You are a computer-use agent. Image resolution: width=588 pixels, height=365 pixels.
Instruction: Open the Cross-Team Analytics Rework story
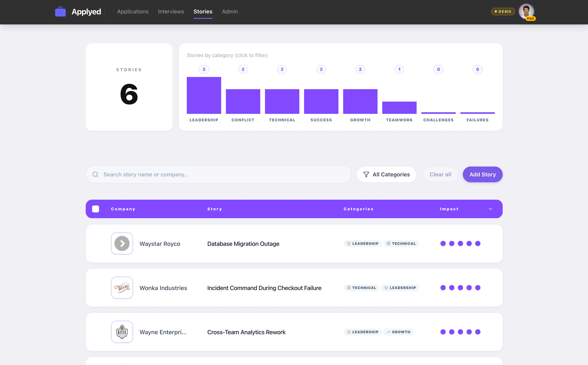coord(246,332)
